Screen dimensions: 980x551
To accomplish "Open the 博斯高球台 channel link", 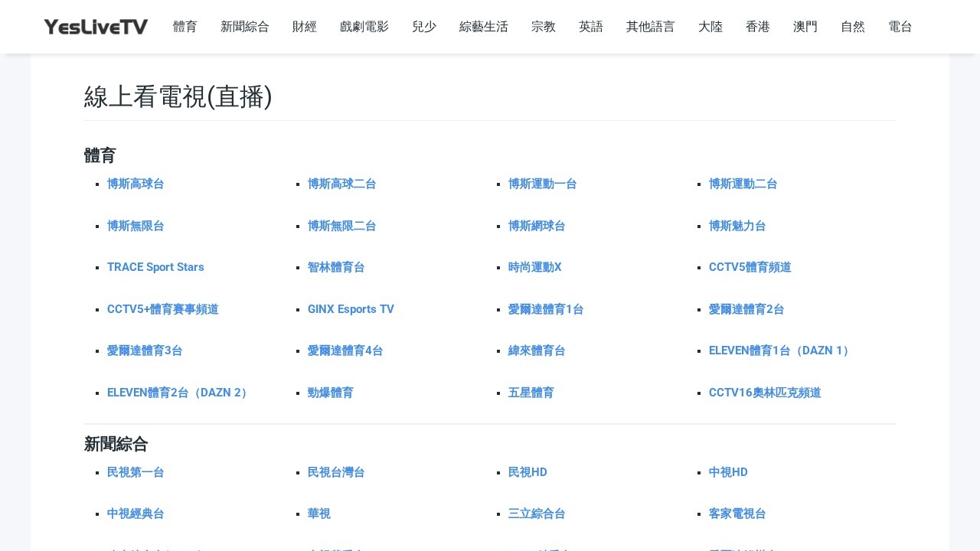I will pyautogui.click(x=136, y=184).
